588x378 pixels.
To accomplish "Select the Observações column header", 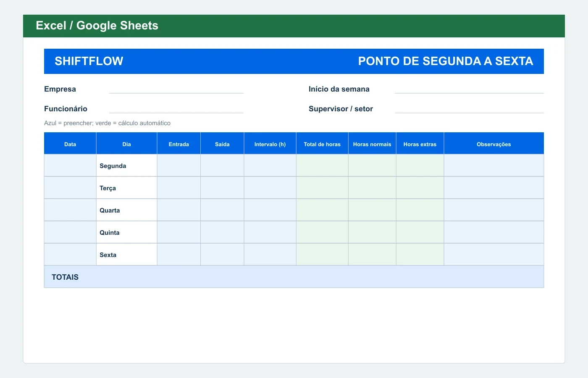I will (x=494, y=144).
